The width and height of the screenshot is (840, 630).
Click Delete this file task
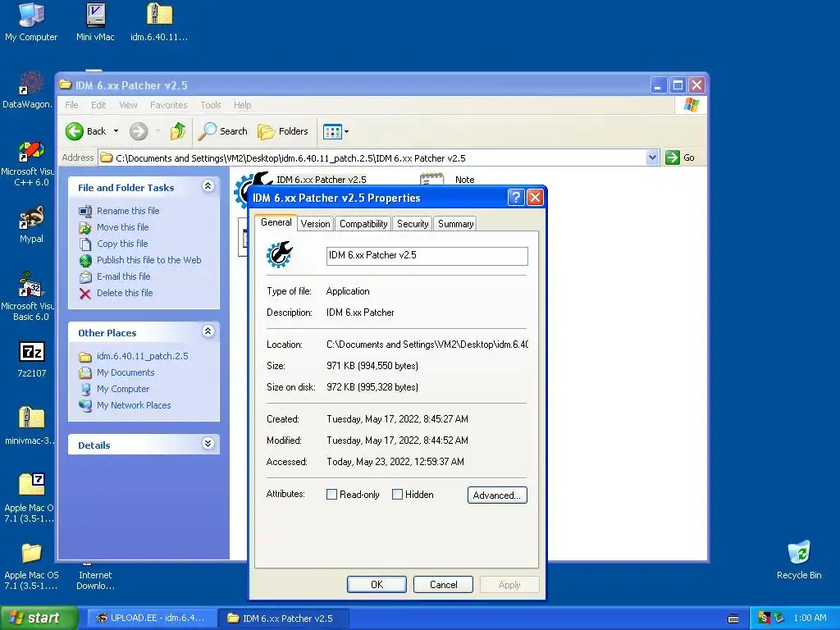tap(125, 293)
